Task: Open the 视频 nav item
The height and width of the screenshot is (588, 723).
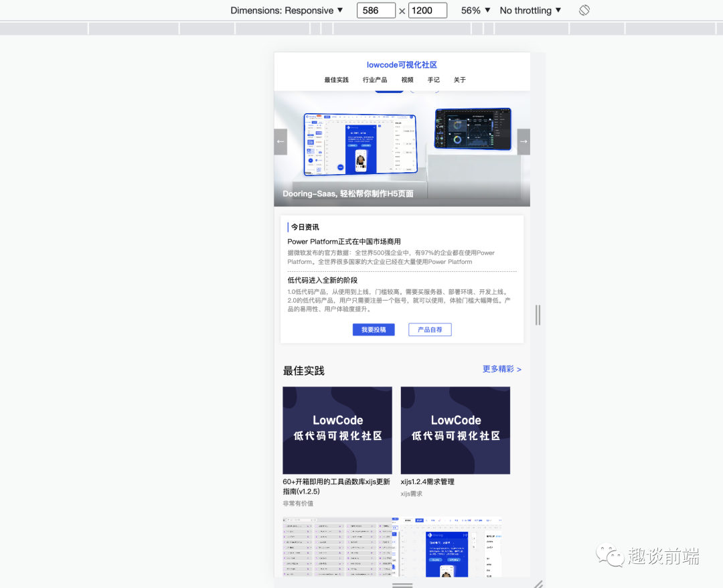Action: (407, 80)
